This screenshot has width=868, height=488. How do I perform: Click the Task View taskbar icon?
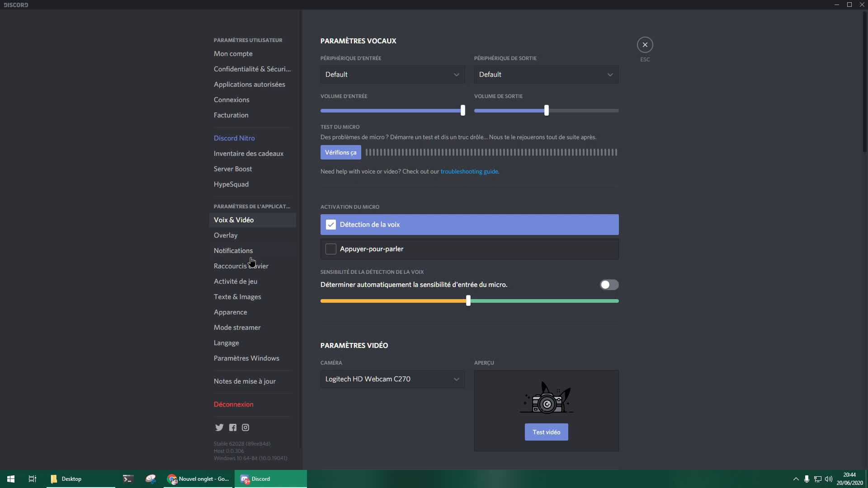tap(32, 479)
